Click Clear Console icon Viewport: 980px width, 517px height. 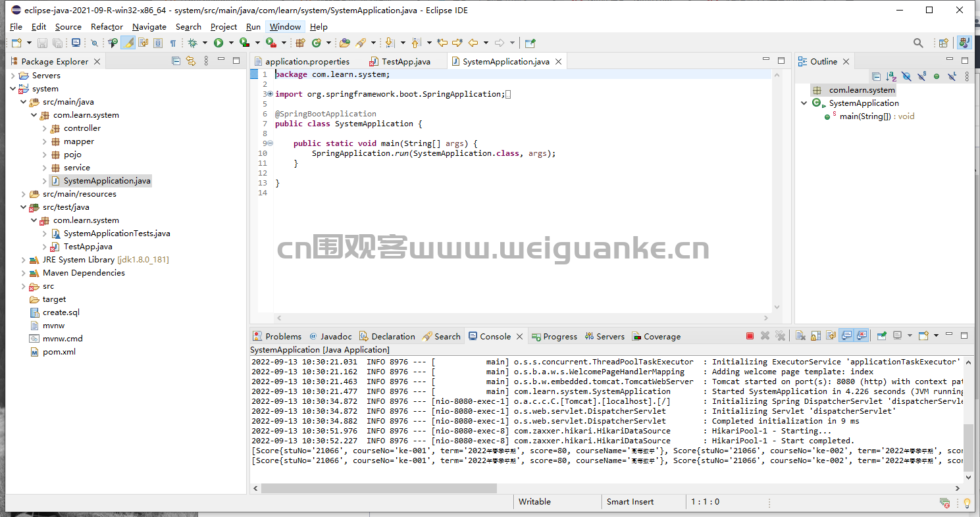click(800, 335)
